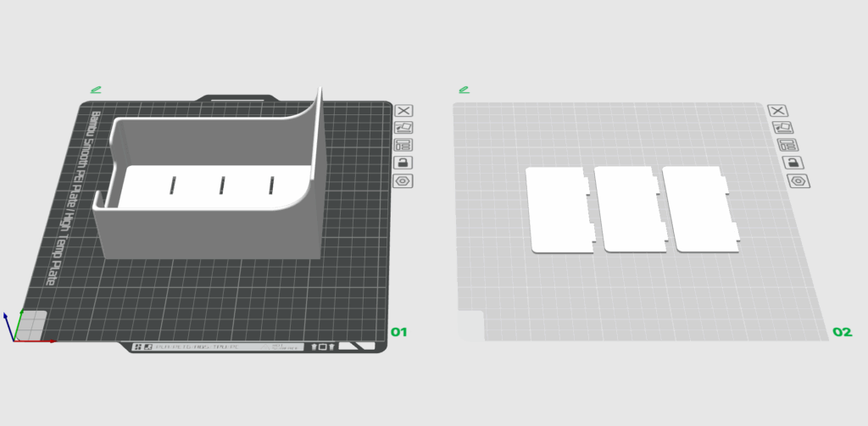Remove plate 01 using its X icon

coord(403,110)
